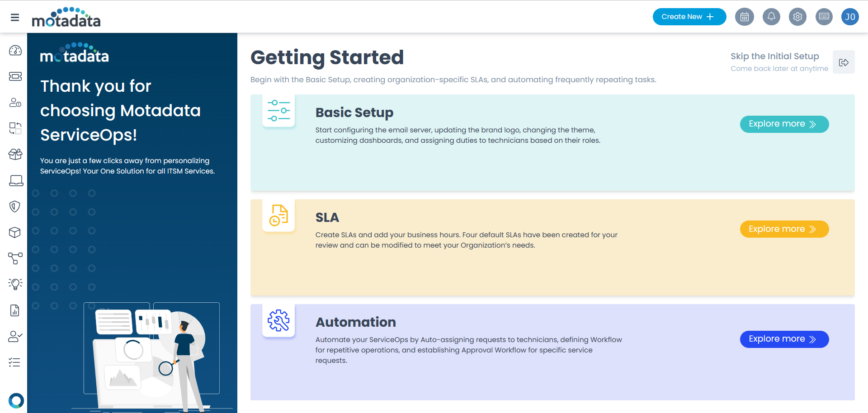Click the Motadata logo in header
The width and height of the screenshot is (868, 413).
click(66, 17)
